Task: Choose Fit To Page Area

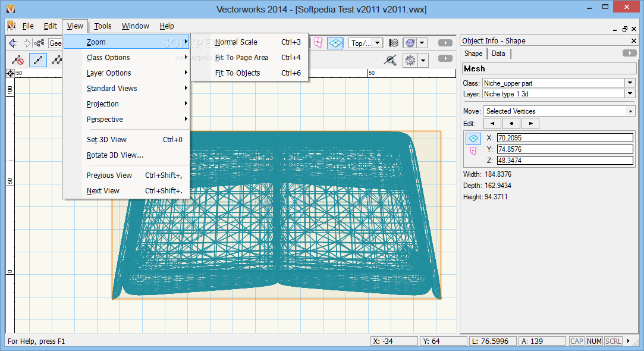Action: (x=250, y=58)
